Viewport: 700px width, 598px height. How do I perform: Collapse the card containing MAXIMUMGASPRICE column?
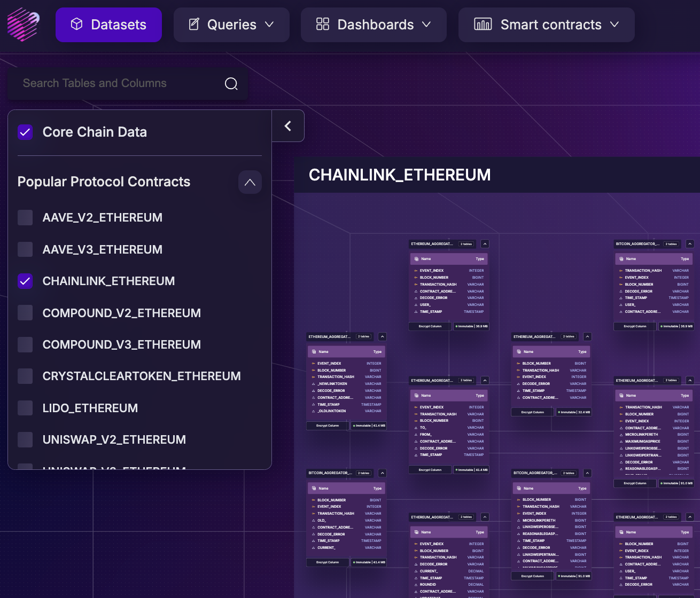click(x=690, y=381)
